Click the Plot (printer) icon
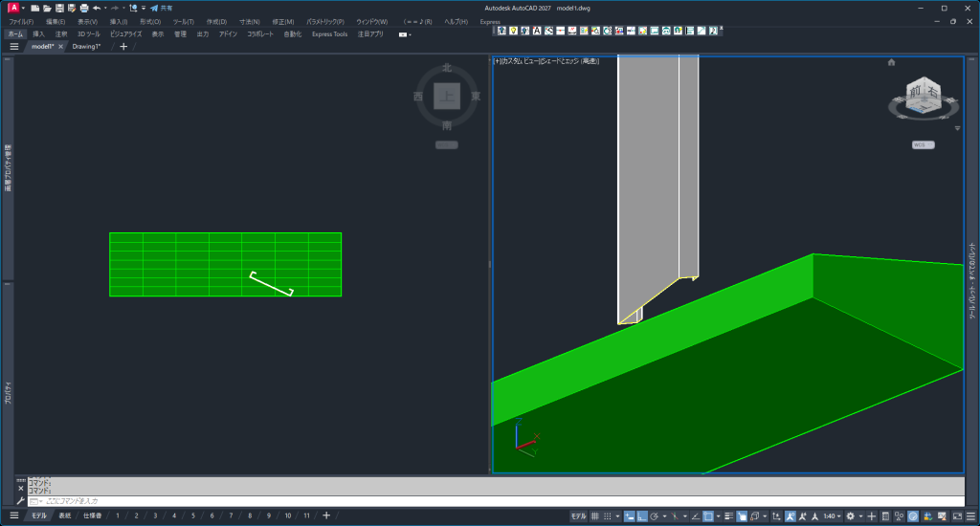Viewport: 980px width, 526px height. point(84,8)
